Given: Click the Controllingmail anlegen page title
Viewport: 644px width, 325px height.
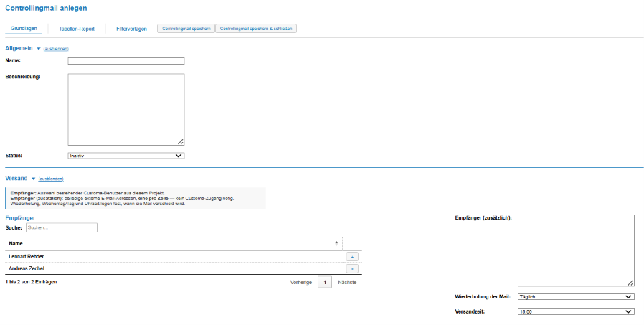Looking at the screenshot, I should coord(46,8).
